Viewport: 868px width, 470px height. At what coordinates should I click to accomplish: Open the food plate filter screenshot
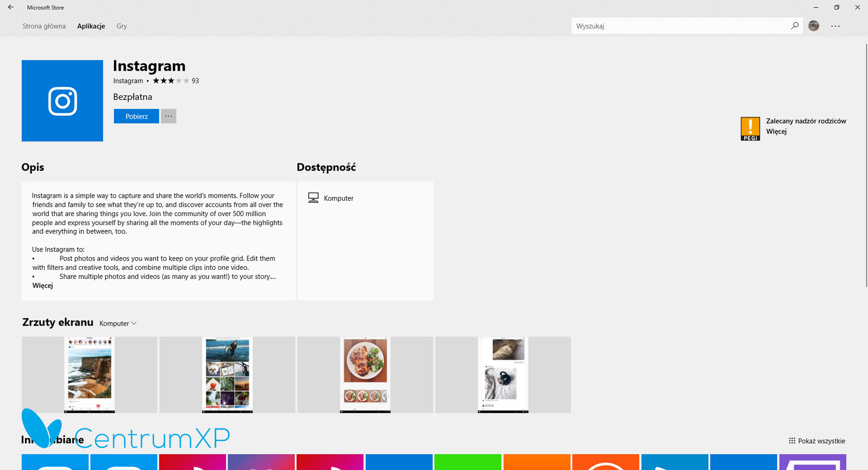[365, 375]
